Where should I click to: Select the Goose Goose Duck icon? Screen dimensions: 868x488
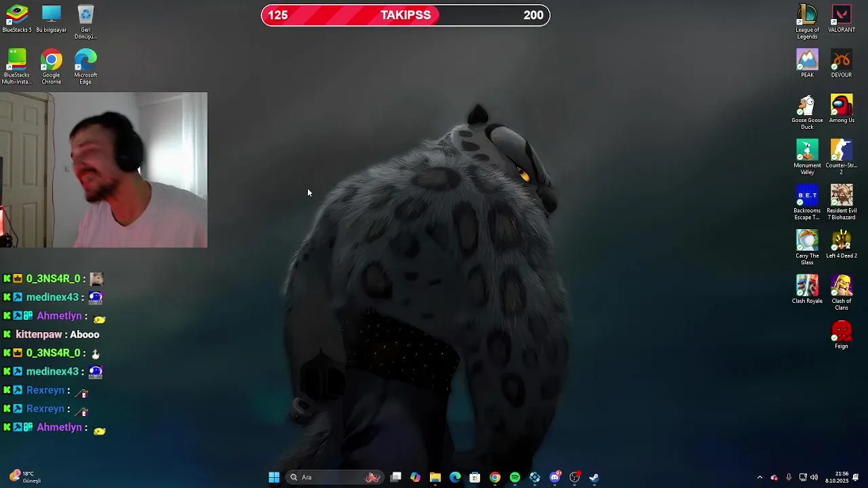tap(807, 112)
